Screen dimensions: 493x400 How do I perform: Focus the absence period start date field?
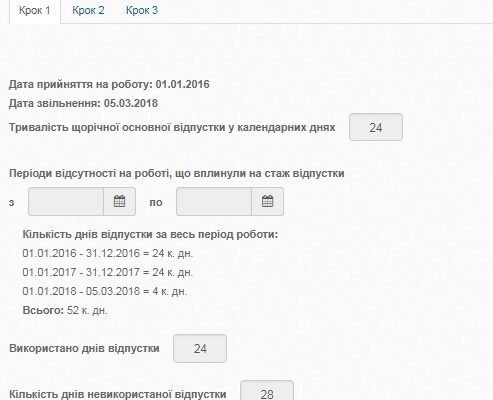(x=66, y=201)
